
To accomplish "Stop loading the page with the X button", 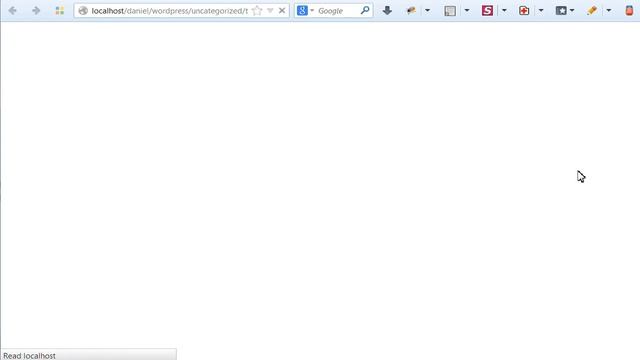I will (x=282, y=11).
